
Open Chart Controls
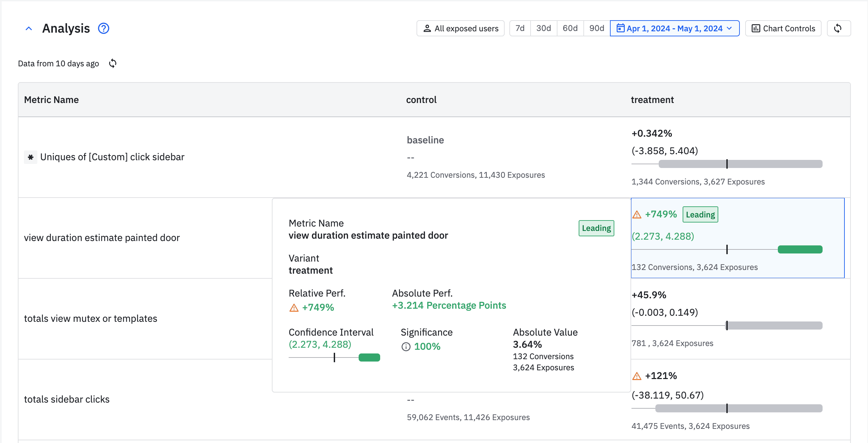[x=783, y=28]
